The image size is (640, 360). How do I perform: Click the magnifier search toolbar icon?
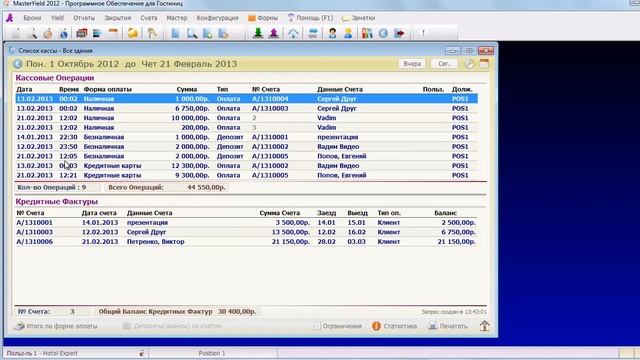pos(32,33)
